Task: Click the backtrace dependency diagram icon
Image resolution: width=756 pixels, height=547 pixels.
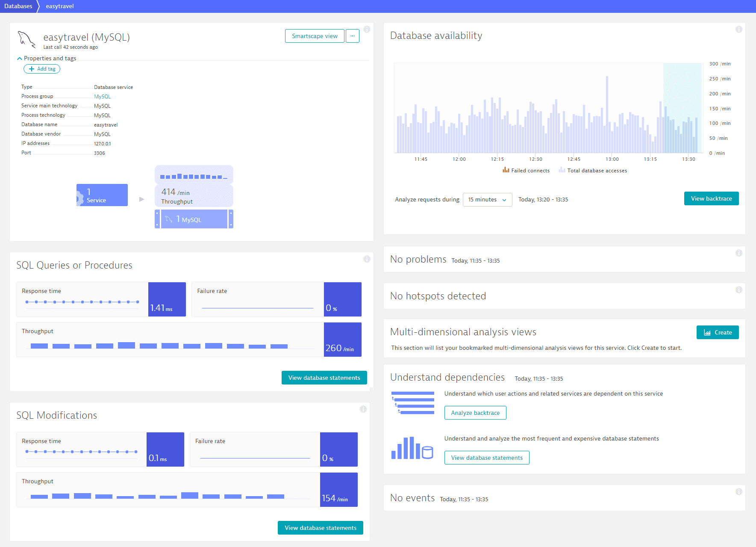Action: [x=413, y=402]
